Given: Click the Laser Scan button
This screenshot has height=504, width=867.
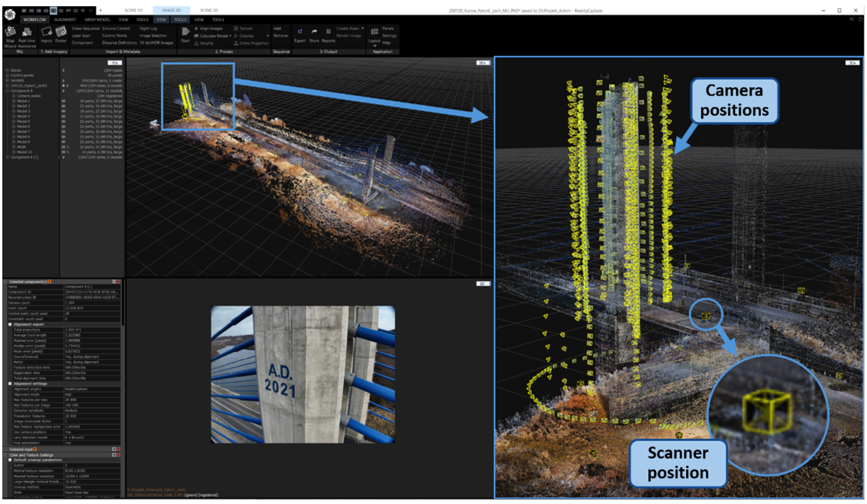Looking at the screenshot, I should (x=81, y=36).
